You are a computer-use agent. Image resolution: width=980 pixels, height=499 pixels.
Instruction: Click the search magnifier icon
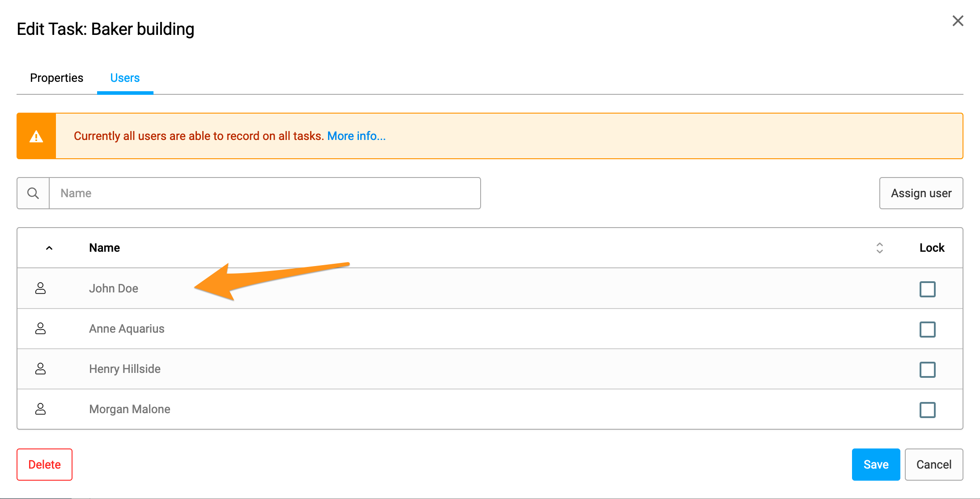coord(33,193)
